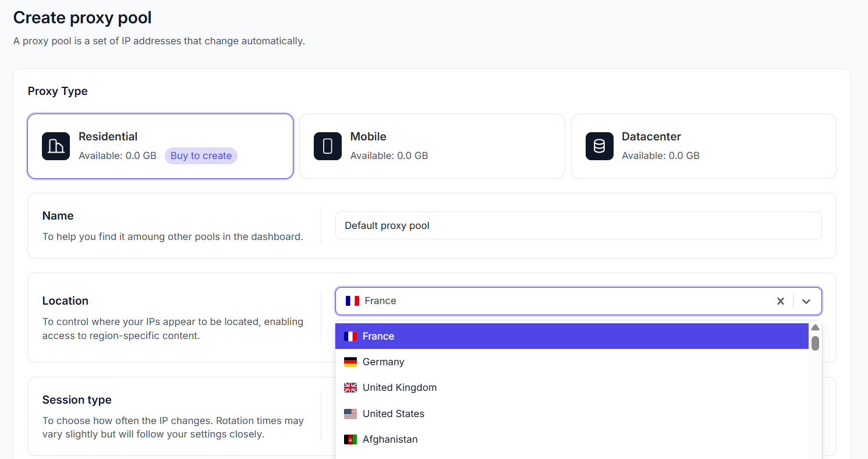Click the Default proxy pool name field
Screen dimensions: 868x459
coord(579,225)
